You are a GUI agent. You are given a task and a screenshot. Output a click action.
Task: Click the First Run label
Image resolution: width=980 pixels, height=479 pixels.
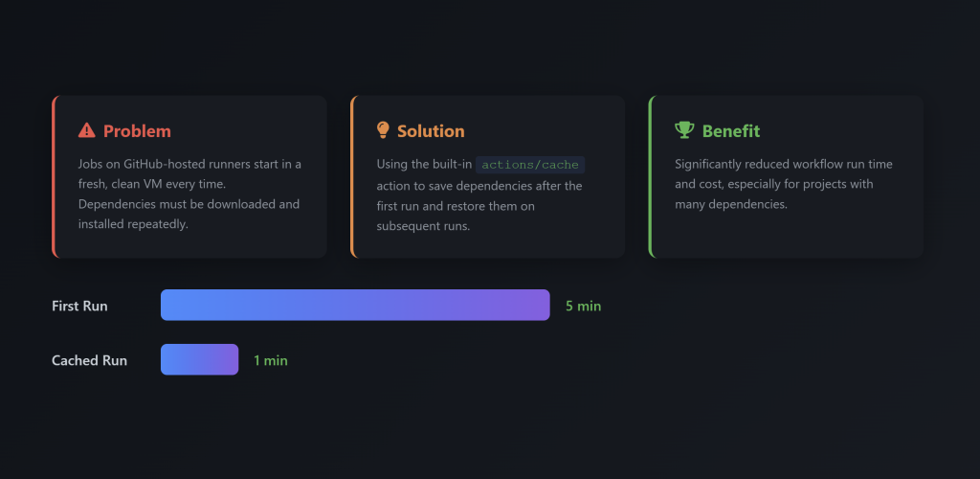79,307
